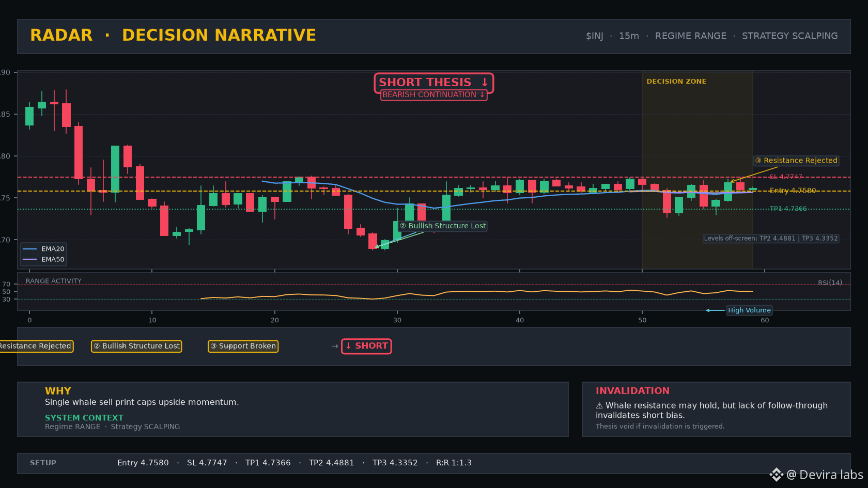Click the EMA50 legend line swatch
The width and height of the screenshot is (868, 488).
coord(30,260)
